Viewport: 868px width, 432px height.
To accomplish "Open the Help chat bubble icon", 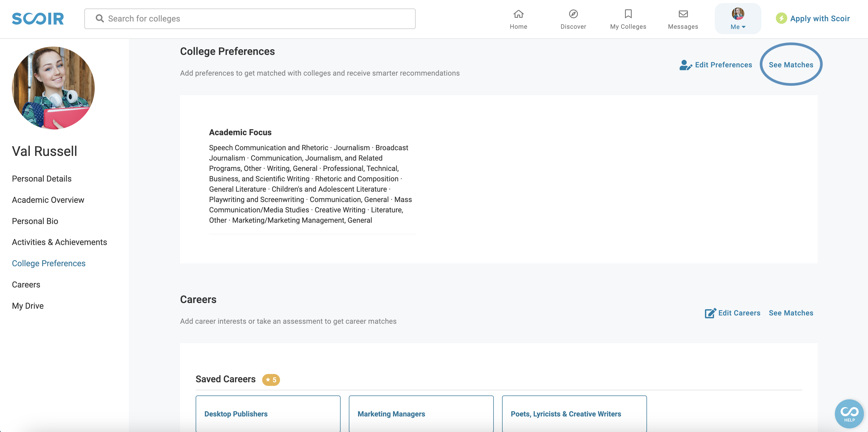I will [849, 413].
